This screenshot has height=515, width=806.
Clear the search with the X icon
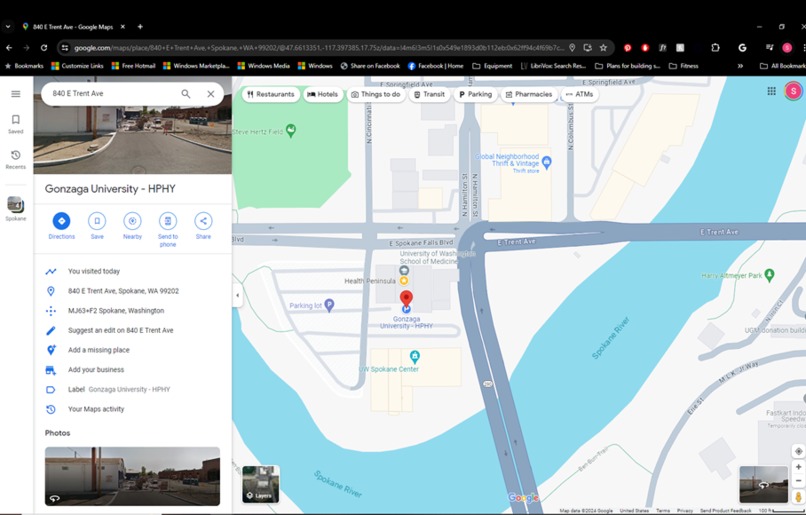(211, 94)
